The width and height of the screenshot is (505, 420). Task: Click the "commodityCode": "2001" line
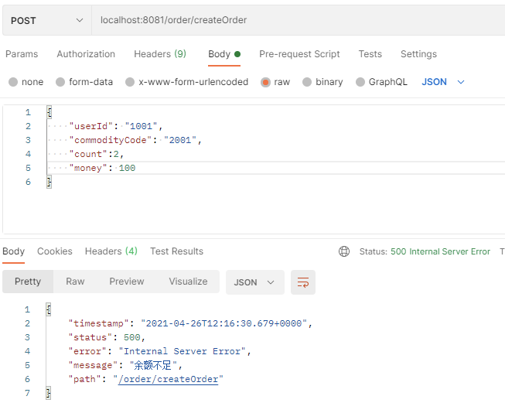[135, 140]
